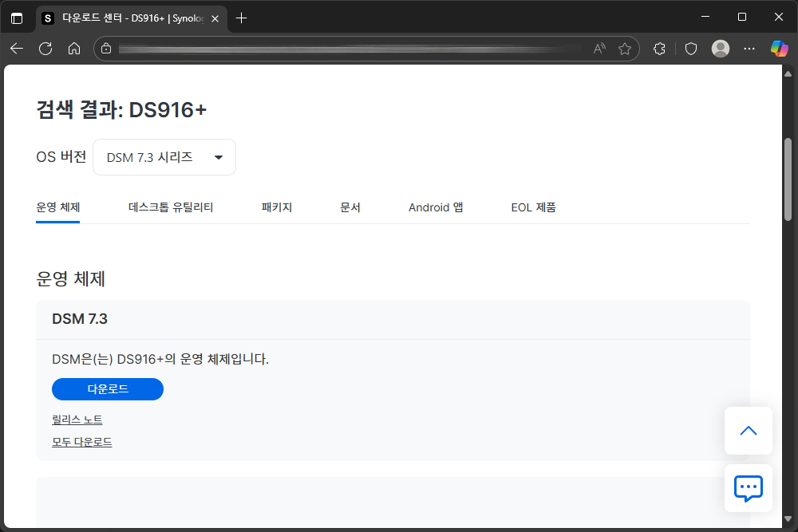Go back with the browser back arrow

click(17, 49)
